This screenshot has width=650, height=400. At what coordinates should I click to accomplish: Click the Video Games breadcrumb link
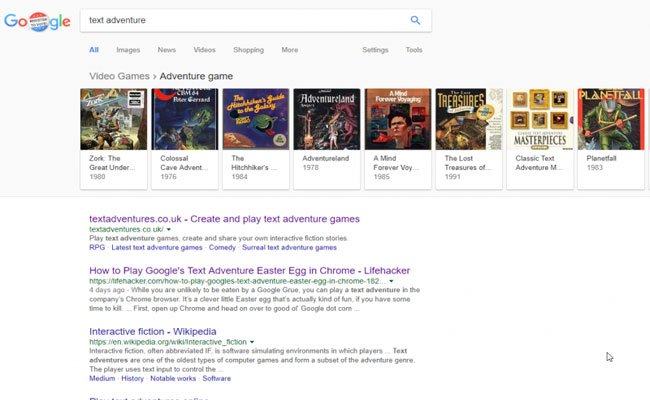coord(119,76)
